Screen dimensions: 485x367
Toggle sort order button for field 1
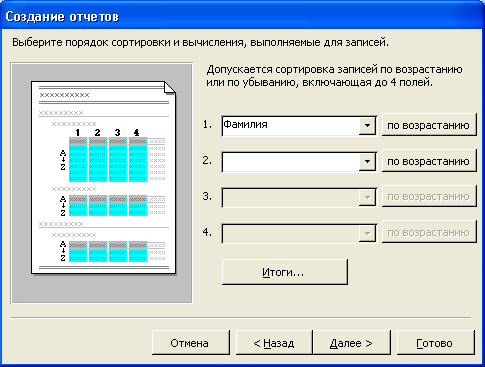click(x=429, y=125)
